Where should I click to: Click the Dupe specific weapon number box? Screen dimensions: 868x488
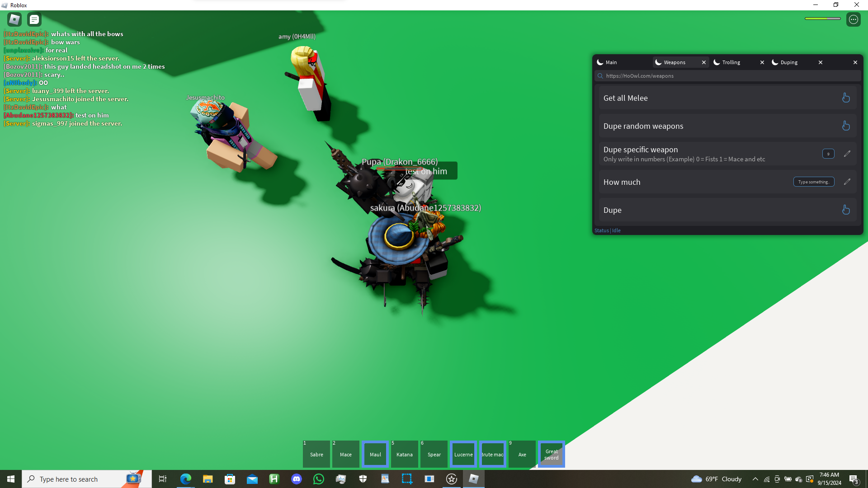click(x=828, y=154)
